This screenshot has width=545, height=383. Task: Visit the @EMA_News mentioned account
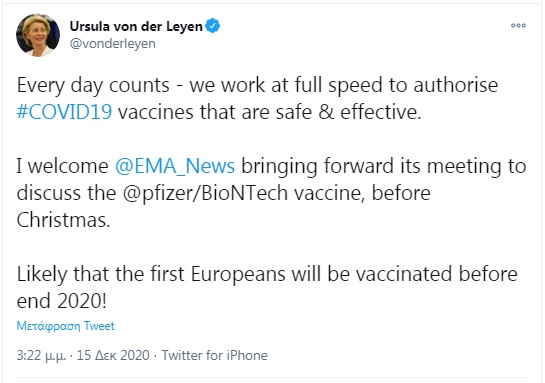coord(175,166)
